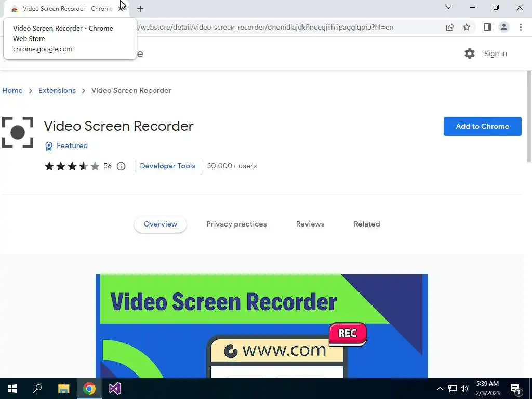Click the Video Screen Recorder promo image

coord(262,326)
